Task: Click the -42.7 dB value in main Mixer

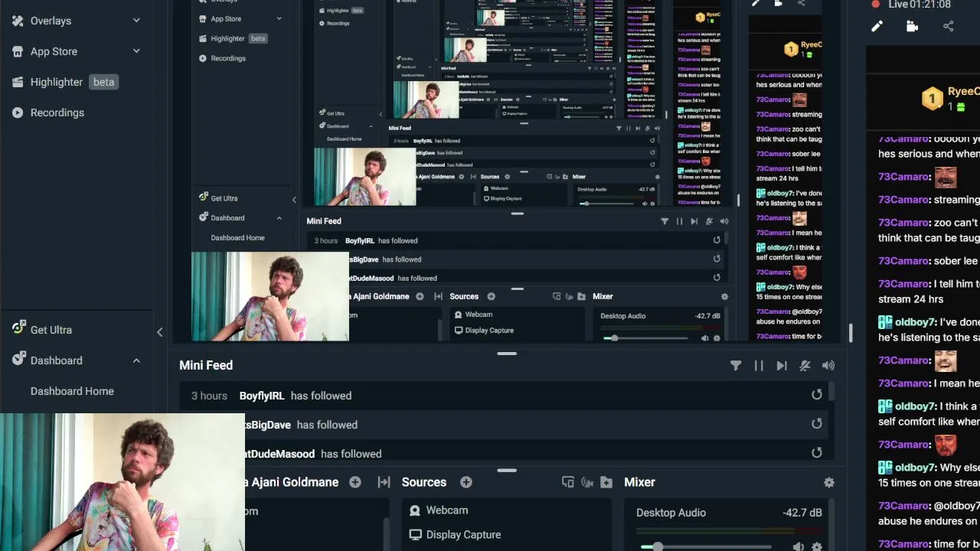Action: (802, 513)
